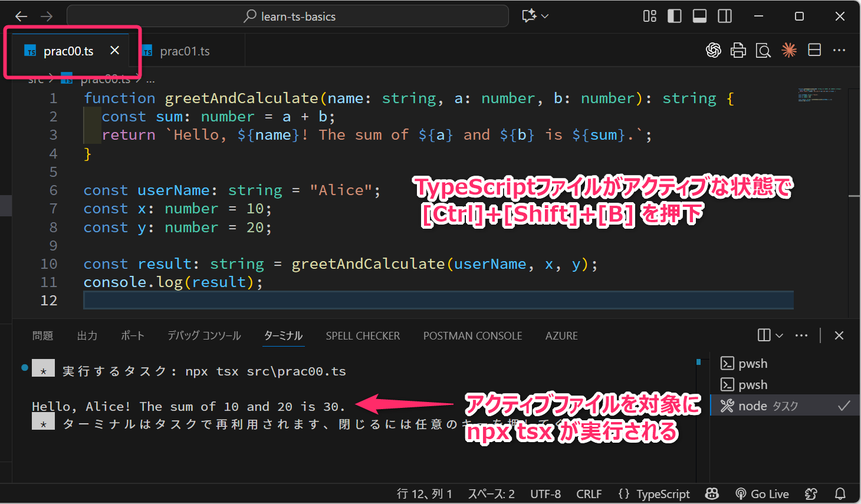Screen dimensions: 861x504
Task: Toggle the bottom panel visibility
Action: tap(700, 17)
